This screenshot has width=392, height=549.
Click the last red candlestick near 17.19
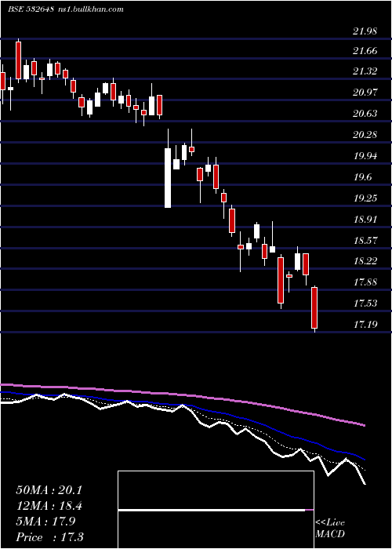coord(314,307)
